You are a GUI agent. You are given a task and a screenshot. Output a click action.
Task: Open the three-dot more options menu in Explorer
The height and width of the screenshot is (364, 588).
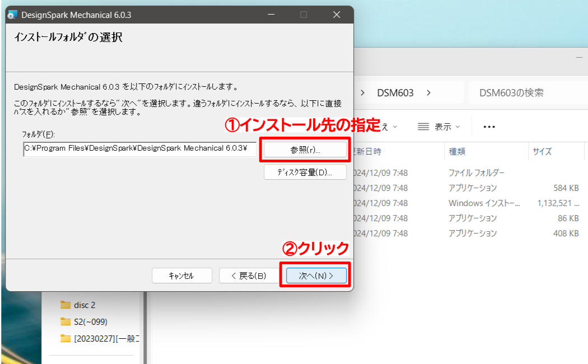point(489,127)
